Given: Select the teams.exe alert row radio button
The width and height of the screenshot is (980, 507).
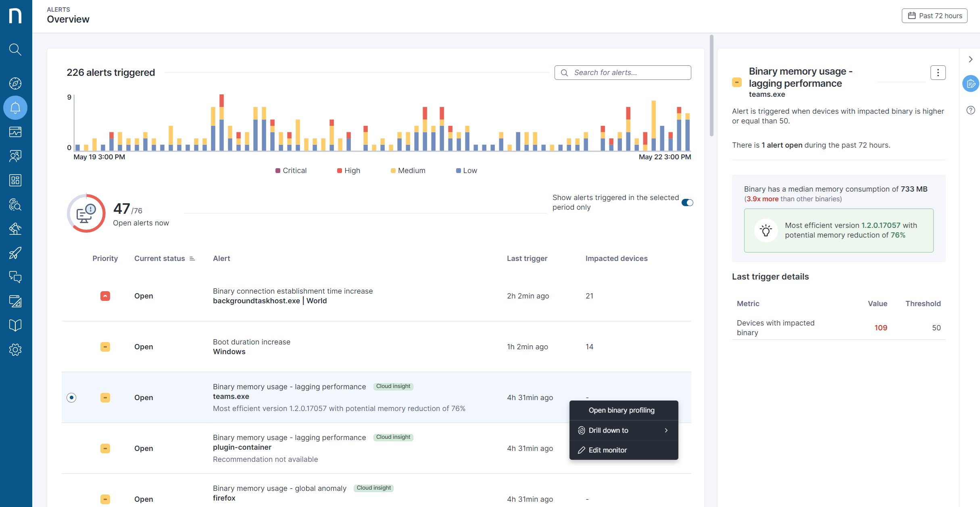Looking at the screenshot, I should click(71, 398).
